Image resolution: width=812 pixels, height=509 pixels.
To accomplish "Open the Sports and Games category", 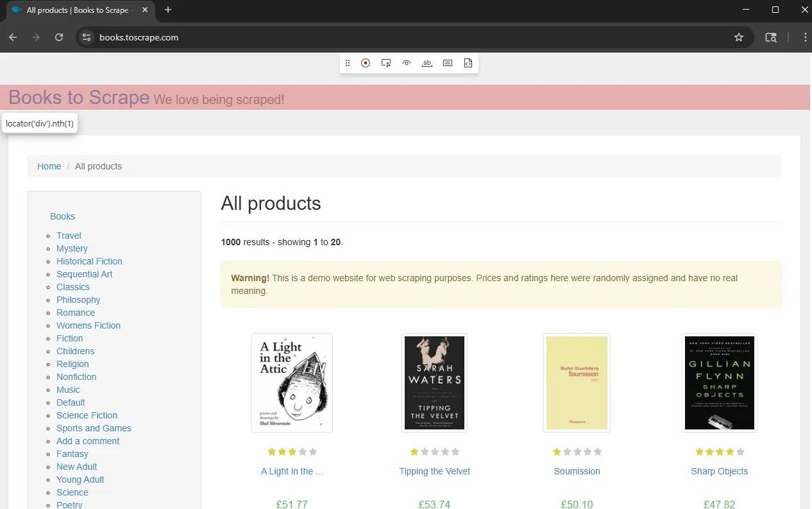I will point(94,428).
